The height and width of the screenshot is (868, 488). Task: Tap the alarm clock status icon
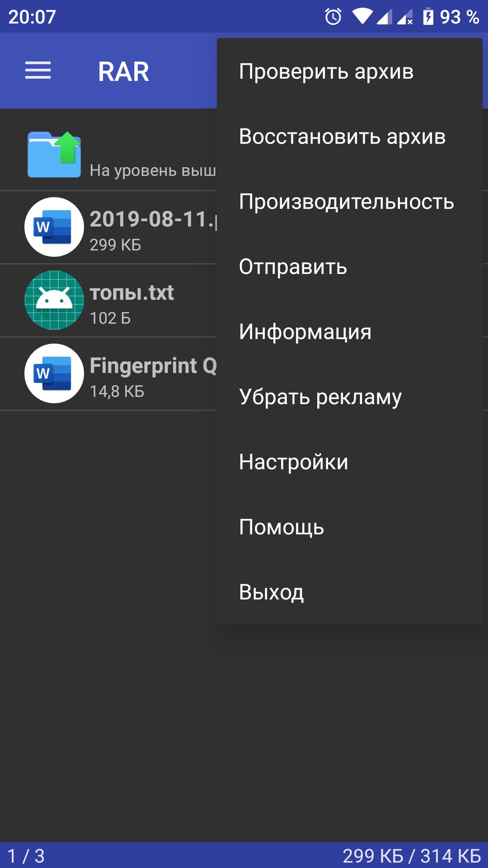click(333, 17)
